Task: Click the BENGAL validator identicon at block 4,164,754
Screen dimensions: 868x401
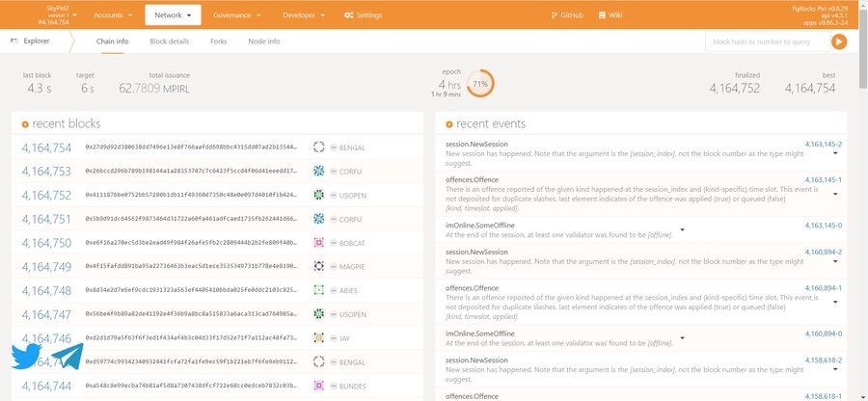Action: coord(318,147)
